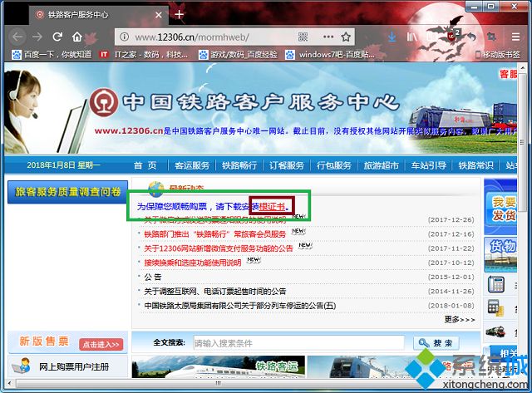This screenshot has width=532, height=393.
Task: Open the IT之家 bookmark
Action: pyautogui.click(x=143, y=54)
